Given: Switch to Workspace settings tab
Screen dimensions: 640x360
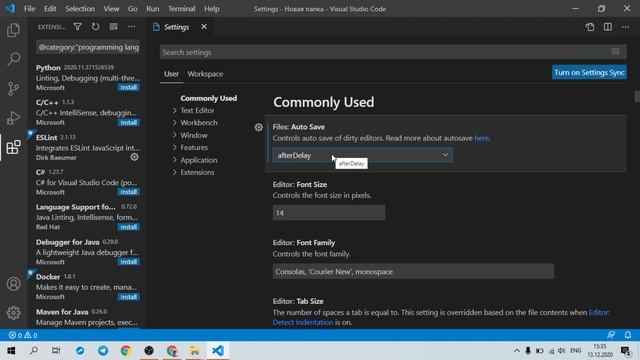Looking at the screenshot, I should (205, 74).
